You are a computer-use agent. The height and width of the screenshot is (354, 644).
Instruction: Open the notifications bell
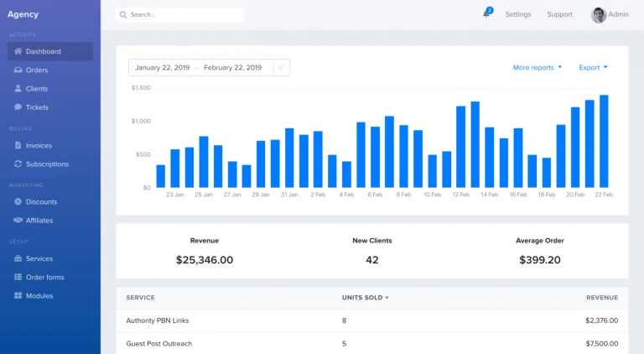pyautogui.click(x=486, y=13)
